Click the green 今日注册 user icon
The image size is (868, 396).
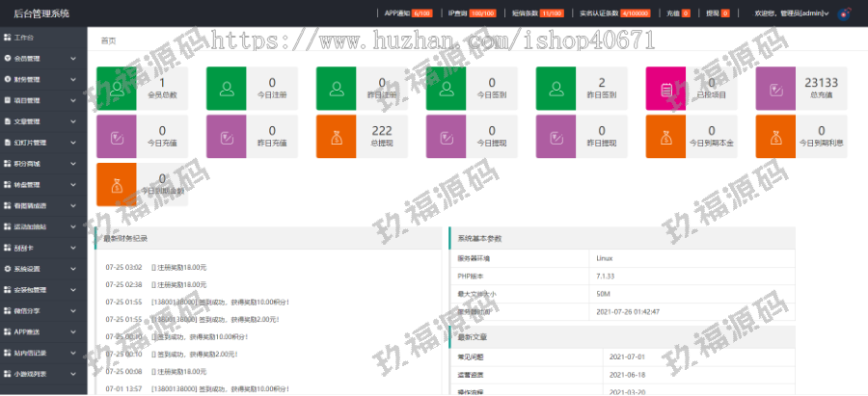coord(227,90)
